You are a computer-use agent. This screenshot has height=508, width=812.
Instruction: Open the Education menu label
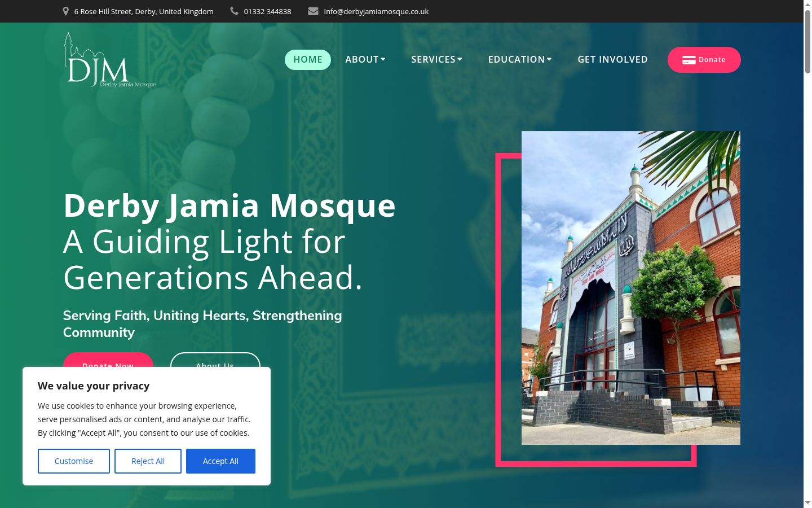tap(517, 60)
